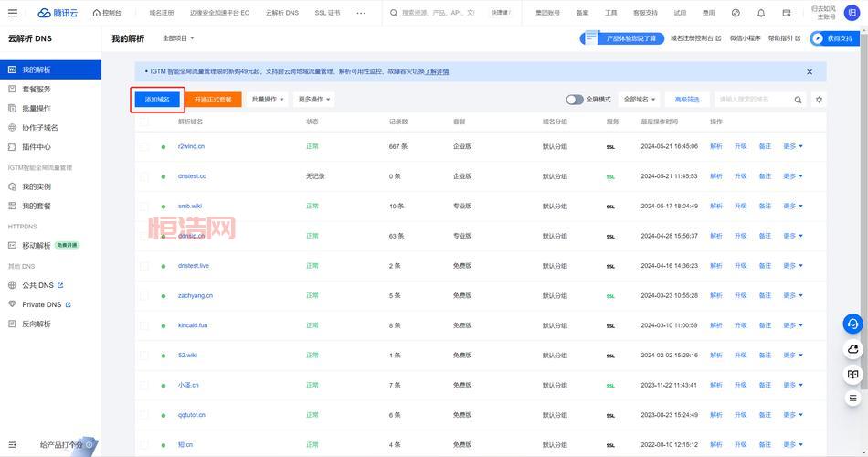This screenshot has width=868, height=457.
Task: Open 套餐服务 in the left sidebar
Action: [37, 89]
